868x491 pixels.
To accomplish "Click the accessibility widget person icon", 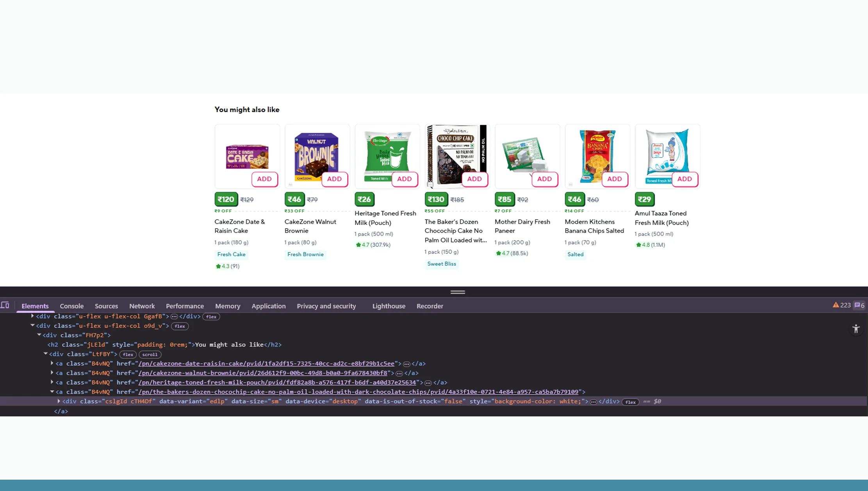I will point(856,329).
